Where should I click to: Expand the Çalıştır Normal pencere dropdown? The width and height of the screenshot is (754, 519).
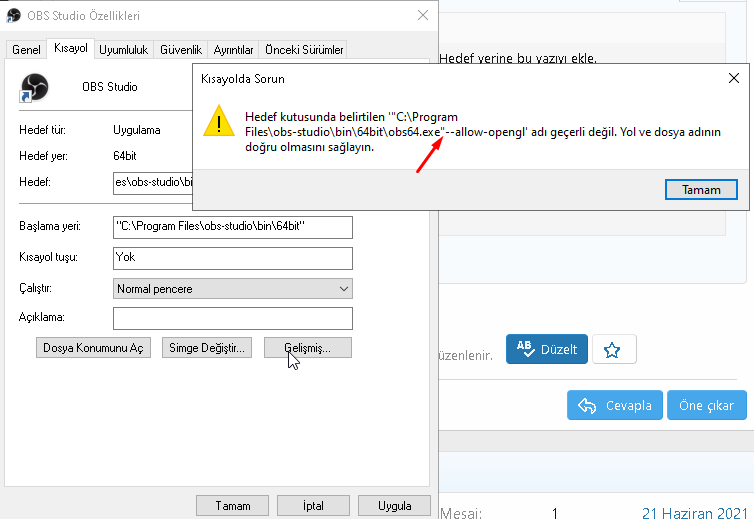tap(233, 289)
